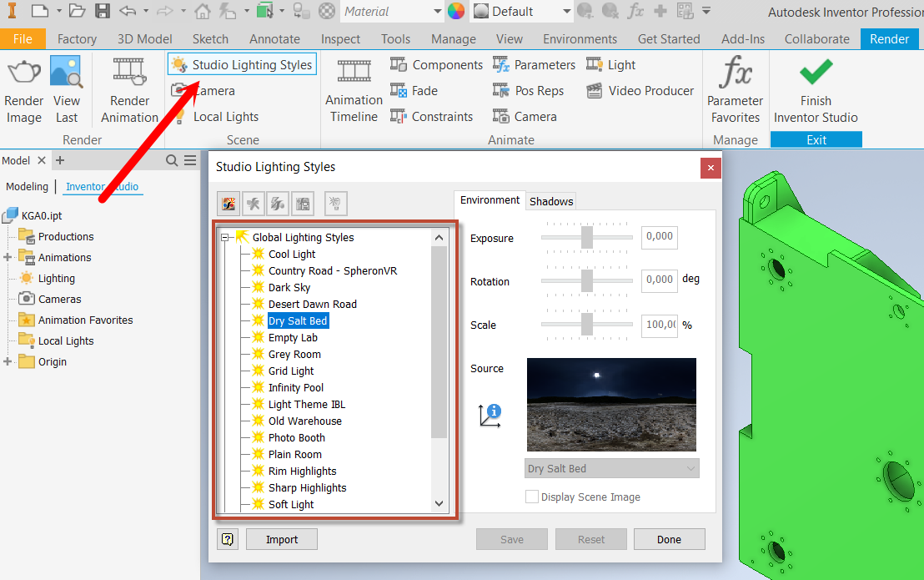Close the Studio Lighting Styles dialog

(x=711, y=168)
